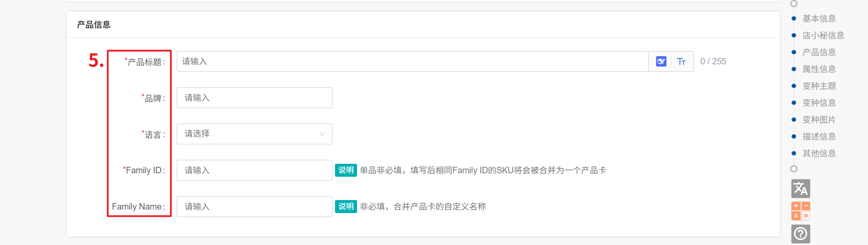Viewport: 868px width, 245px height.
Task: Navigate to 属性信息 section
Action: click(819, 69)
